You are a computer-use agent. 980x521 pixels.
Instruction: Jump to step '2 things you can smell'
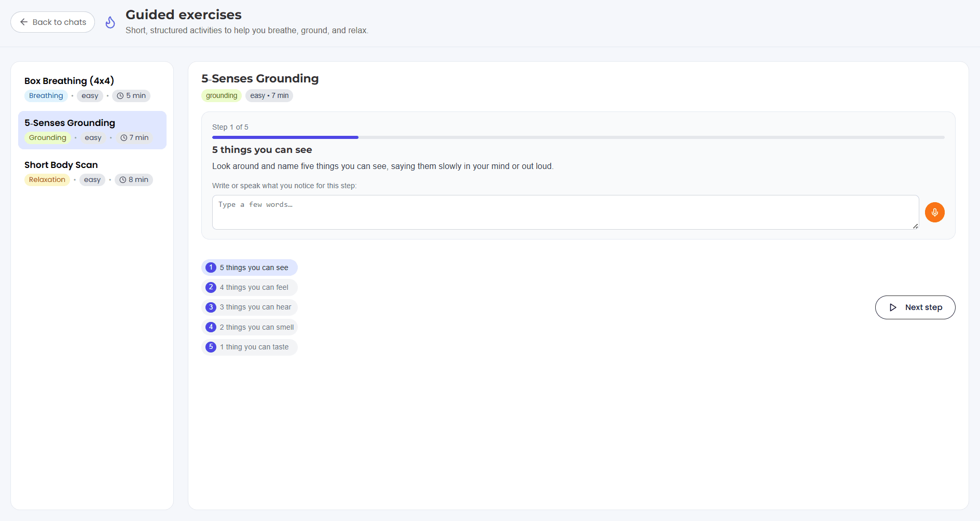250,327
